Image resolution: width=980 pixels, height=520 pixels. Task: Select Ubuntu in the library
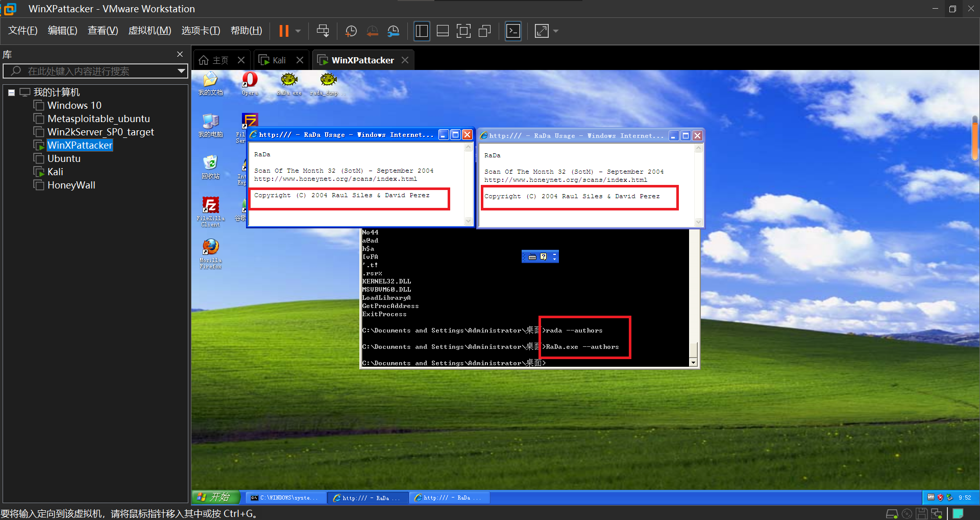tap(64, 158)
